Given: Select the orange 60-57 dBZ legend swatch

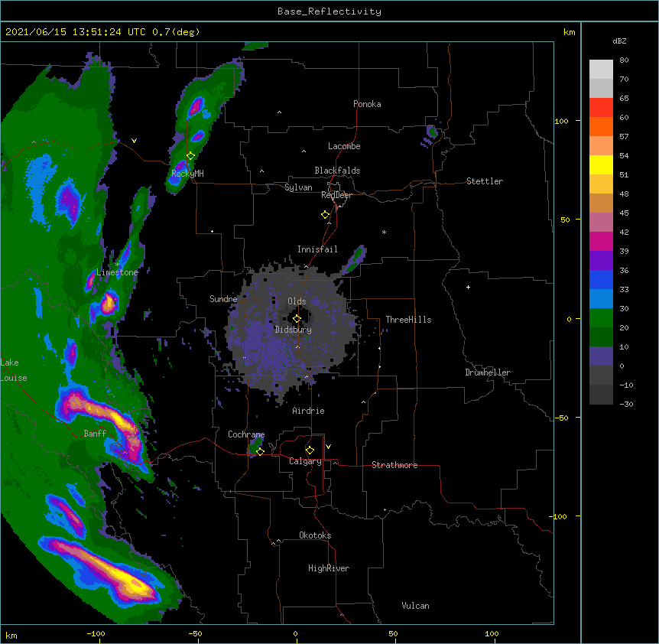Looking at the screenshot, I should click(601, 126).
